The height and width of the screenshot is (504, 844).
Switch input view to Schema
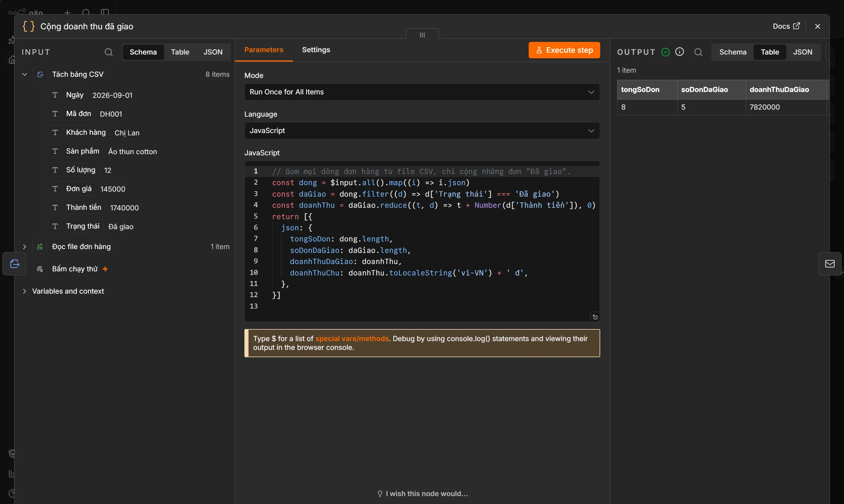click(x=143, y=52)
